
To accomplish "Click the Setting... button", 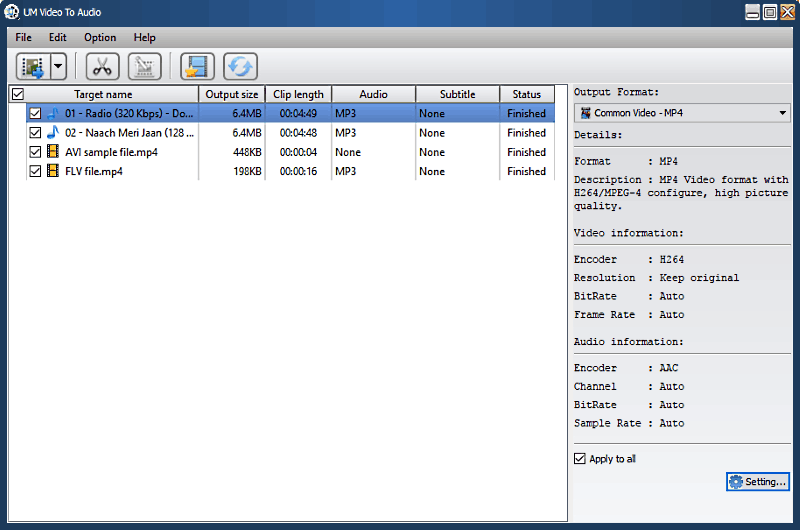I will click(x=758, y=482).
